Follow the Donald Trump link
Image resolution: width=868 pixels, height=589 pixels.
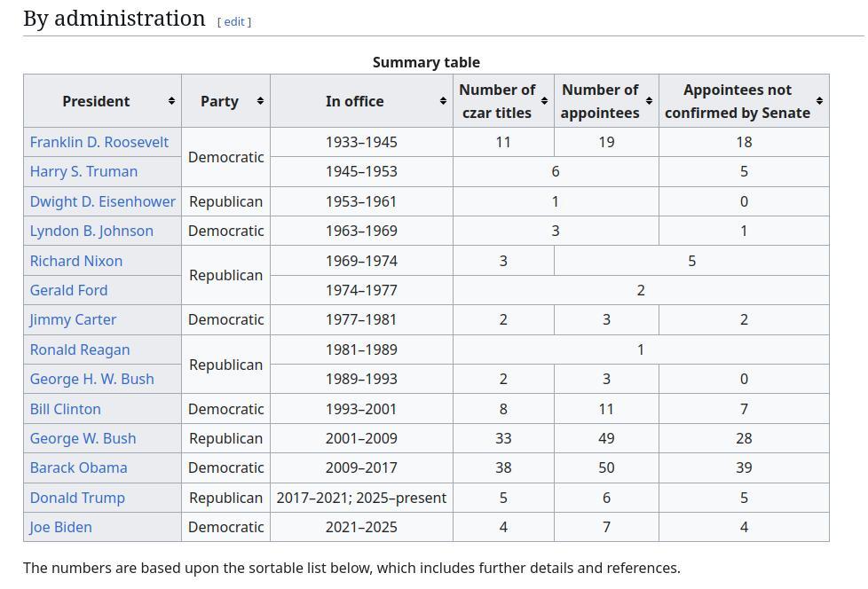point(77,498)
